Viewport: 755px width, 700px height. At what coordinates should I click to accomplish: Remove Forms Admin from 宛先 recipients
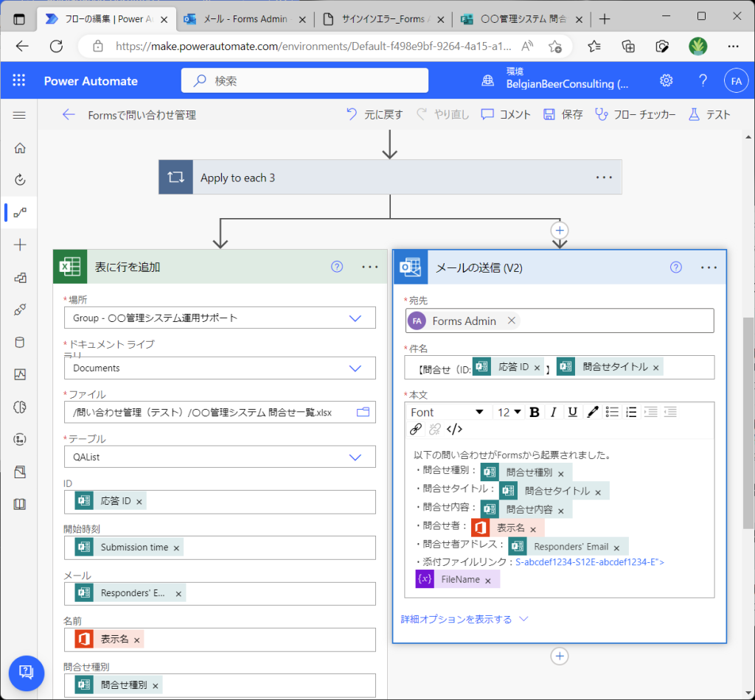point(512,321)
